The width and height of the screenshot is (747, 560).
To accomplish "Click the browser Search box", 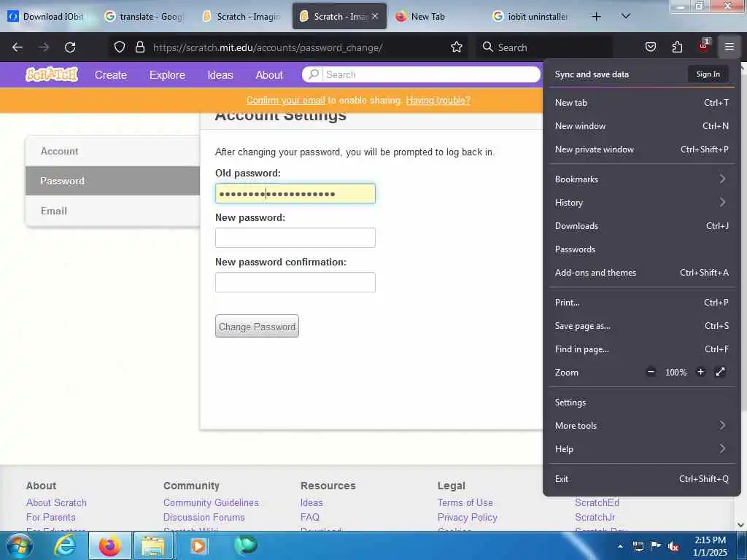I will pos(544,47).
